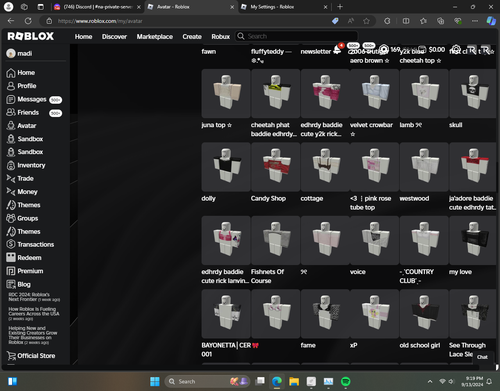Viewport: 500px width, 391px height.
Task: Click the Roblox logo
Action: (31, 36)
